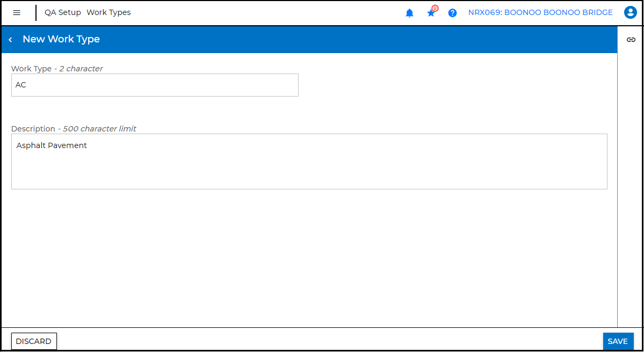Click the link/chain icon below the header
Viewport: 644px width, 352px height.
[631, 39]
